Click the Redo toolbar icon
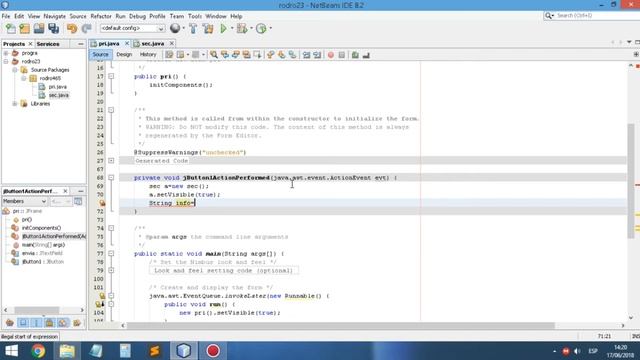The image size is (640, 360). pos(86,29)
